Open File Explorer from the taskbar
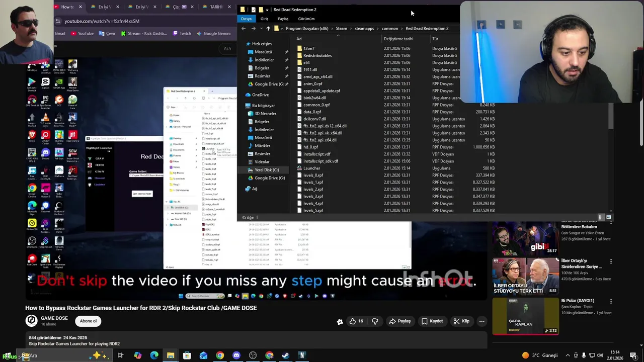Viewport: 644px width, 362px height. (x=171, y=355)
